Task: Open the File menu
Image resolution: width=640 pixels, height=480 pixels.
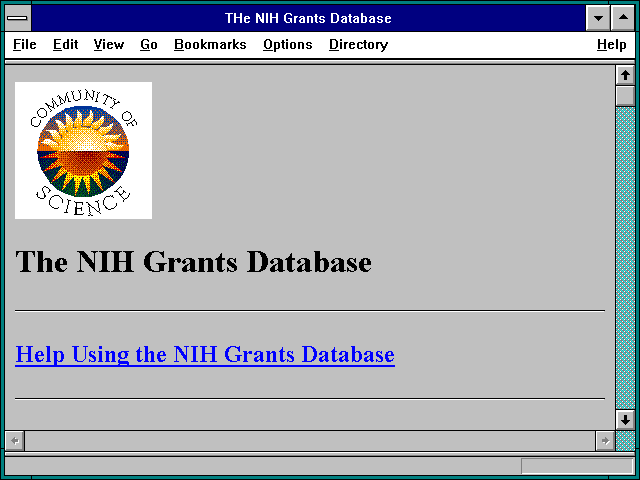Action: 24,44
